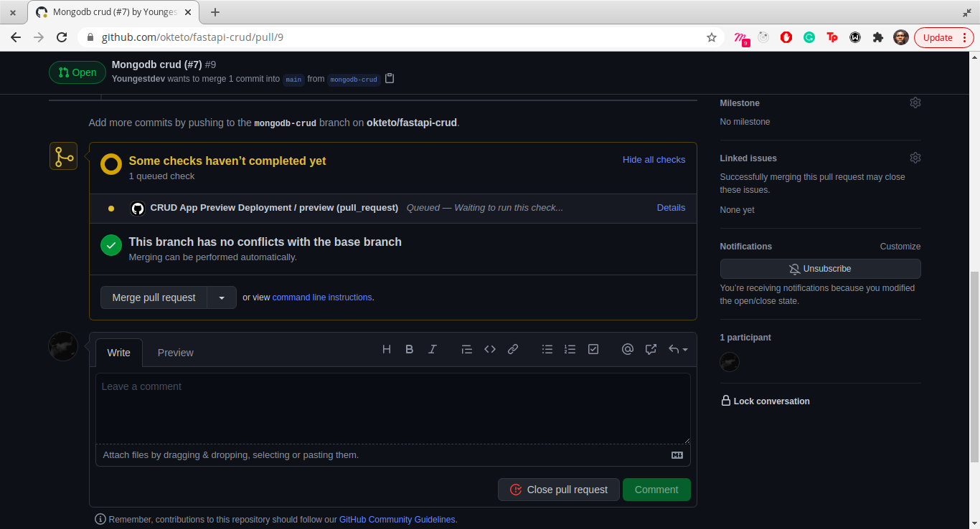Click Chrome Update button
The height and width of the screenshot is (529, 980).
(943, 37)
